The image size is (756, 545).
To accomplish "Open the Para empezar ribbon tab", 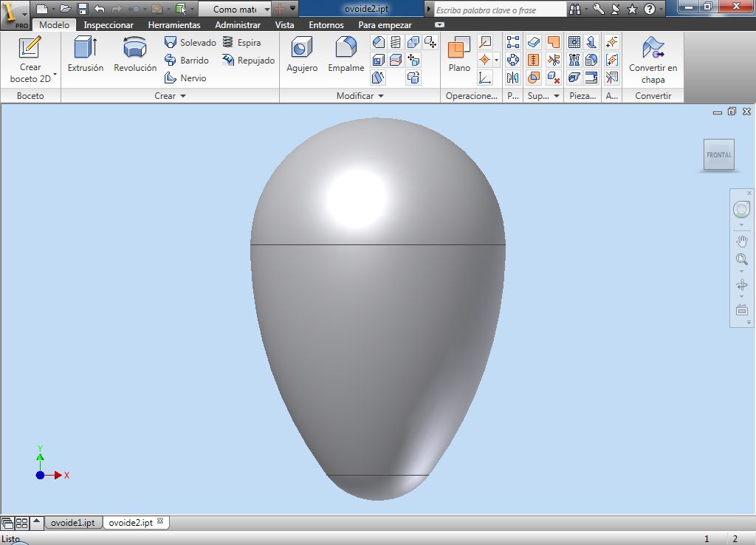I will [385, 25].
